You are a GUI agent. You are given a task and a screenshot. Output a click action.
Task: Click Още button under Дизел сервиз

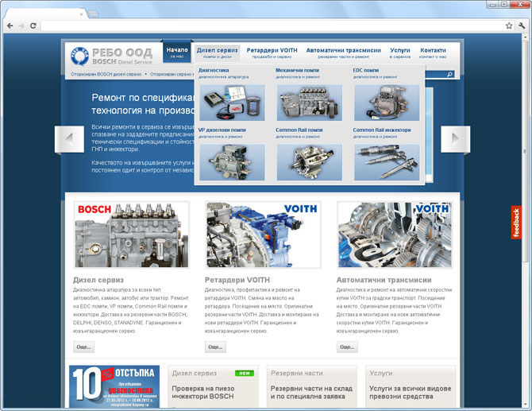(x=84, y=347)
